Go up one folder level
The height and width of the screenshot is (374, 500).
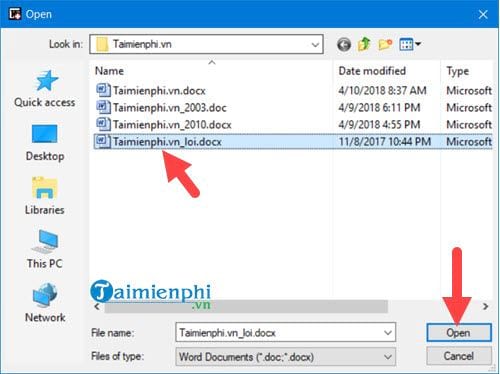[364, 44]
